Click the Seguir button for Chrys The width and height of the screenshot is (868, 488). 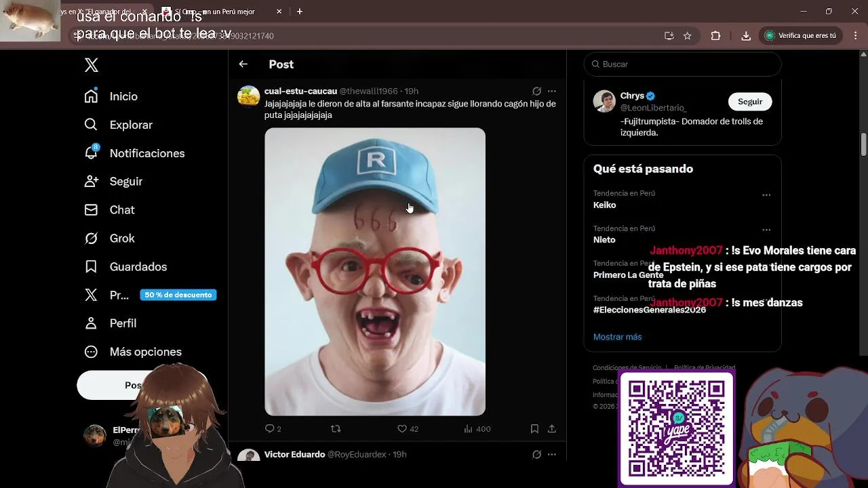coord(750,102)
